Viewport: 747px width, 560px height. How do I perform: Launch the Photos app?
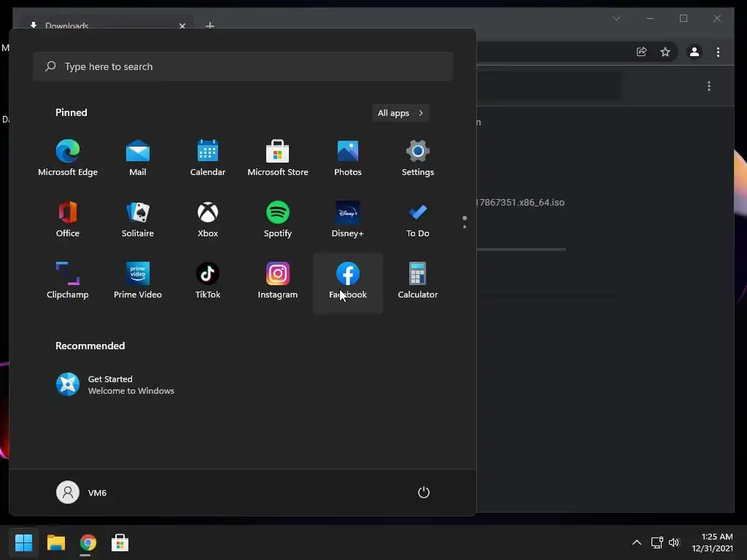click(x=348, y=158)
